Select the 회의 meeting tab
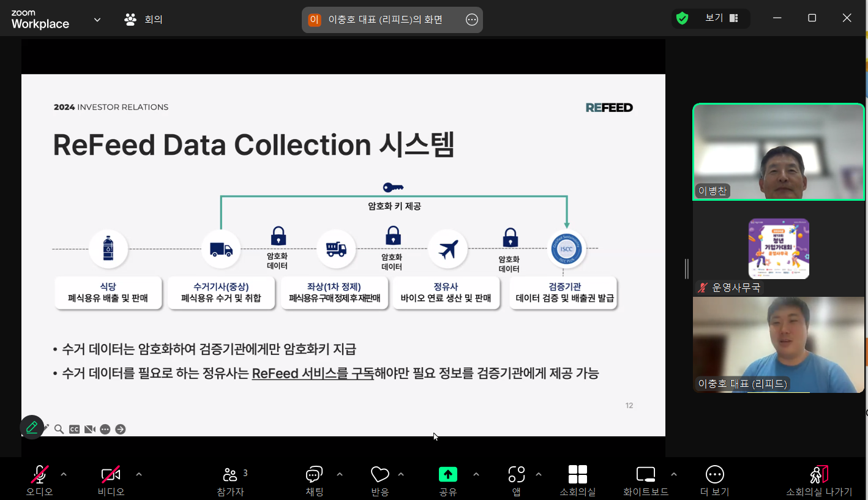The image size is (868, 500). click(x=144, y=20)
